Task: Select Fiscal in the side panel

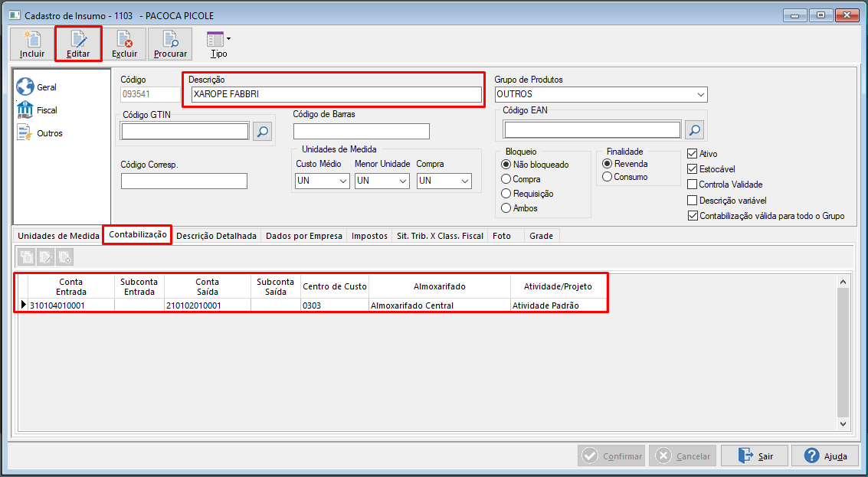Action: point(37,110)
